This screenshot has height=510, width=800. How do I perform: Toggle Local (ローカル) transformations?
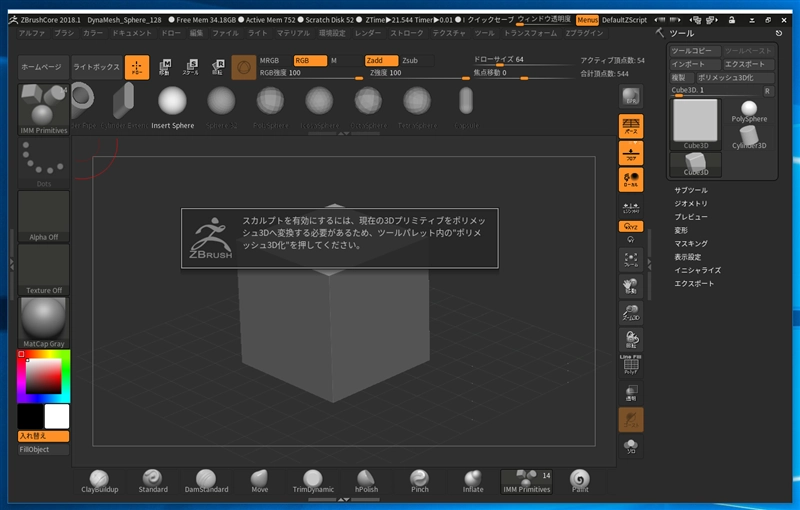click(631, 180)
